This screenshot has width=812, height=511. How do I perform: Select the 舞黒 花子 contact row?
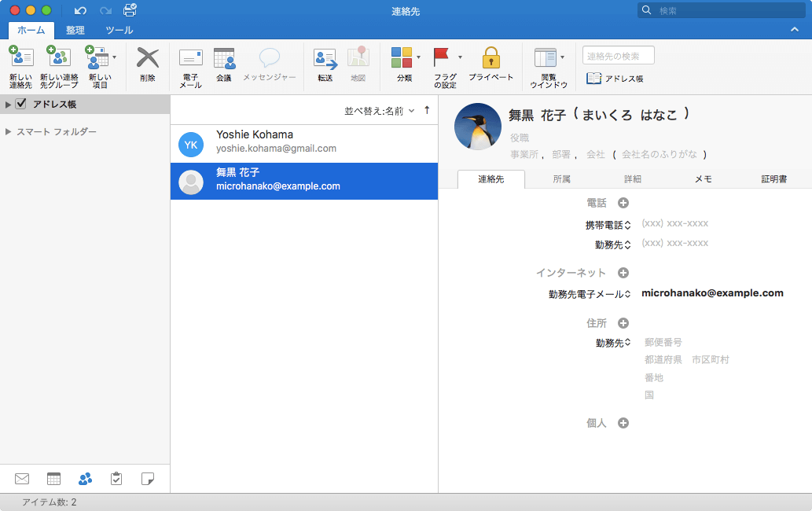(x=304, y=181)
